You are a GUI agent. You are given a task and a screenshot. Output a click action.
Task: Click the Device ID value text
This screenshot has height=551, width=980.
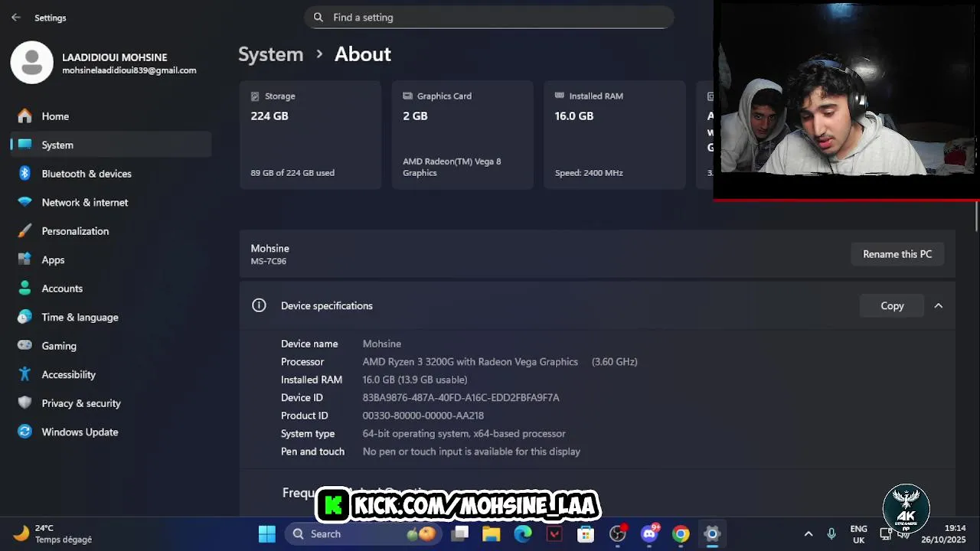[x=461, y=398]
